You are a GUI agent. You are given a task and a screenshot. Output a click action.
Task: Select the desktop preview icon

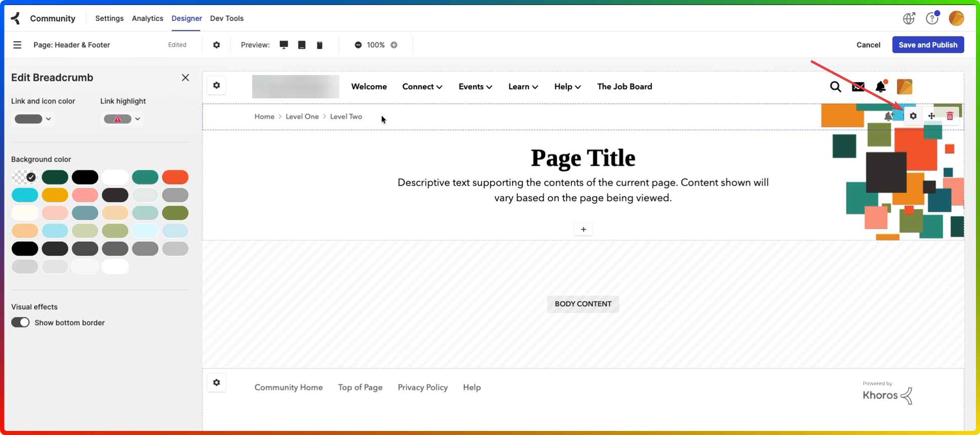(x=284, y=45)
